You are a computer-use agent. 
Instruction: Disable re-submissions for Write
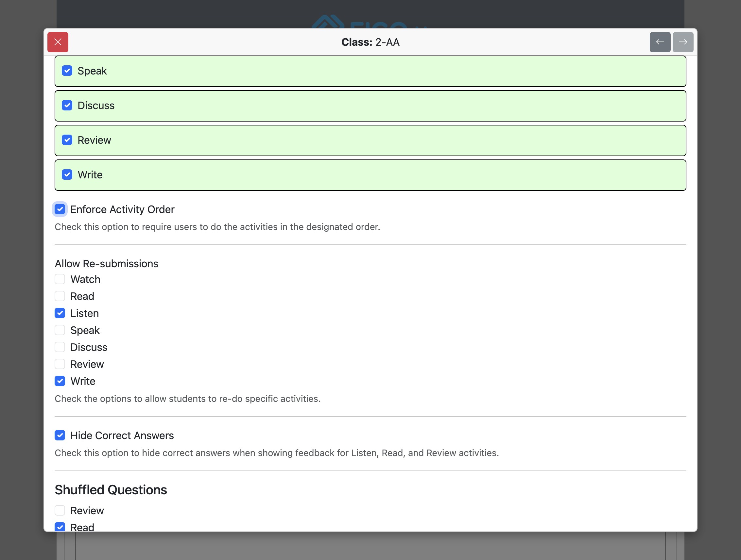pos(60,381)
